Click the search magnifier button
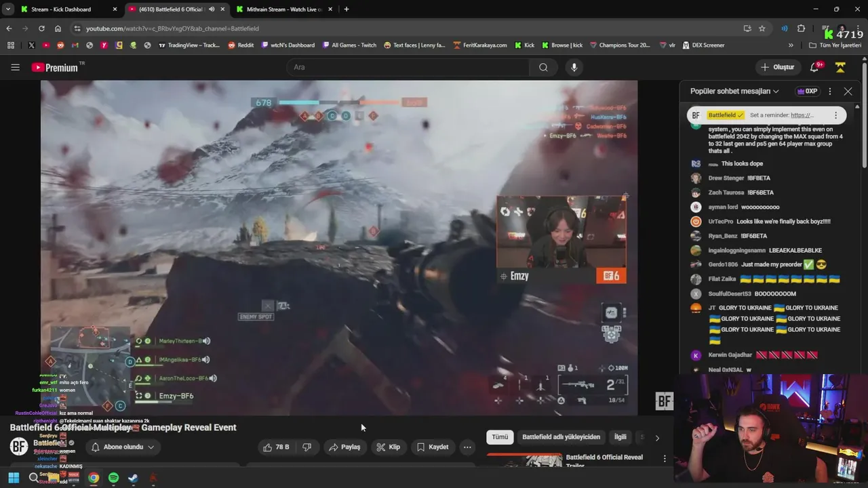Viewport: 868px width, 488px height. click(x=543, y=67)
